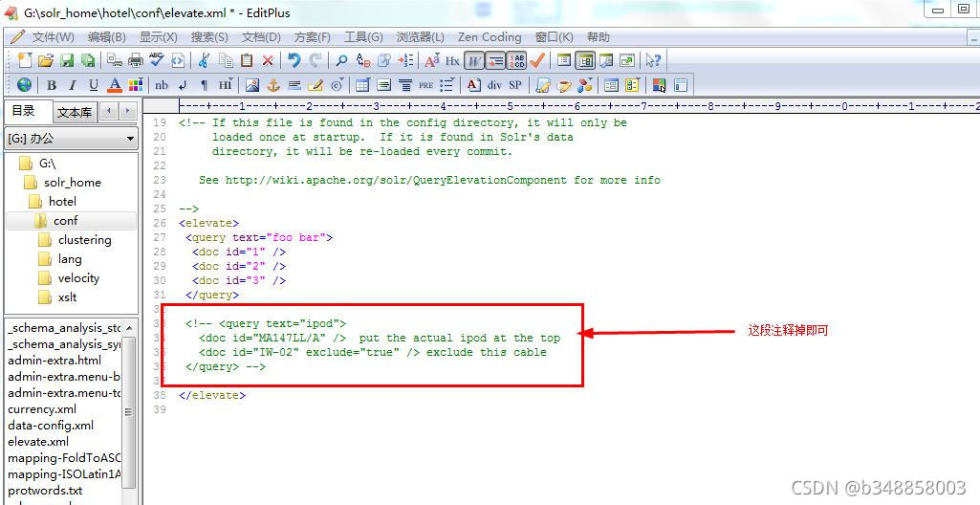Open the [G:] 办公 drive dropdown
980x505 pixels.
coord(72,138)
